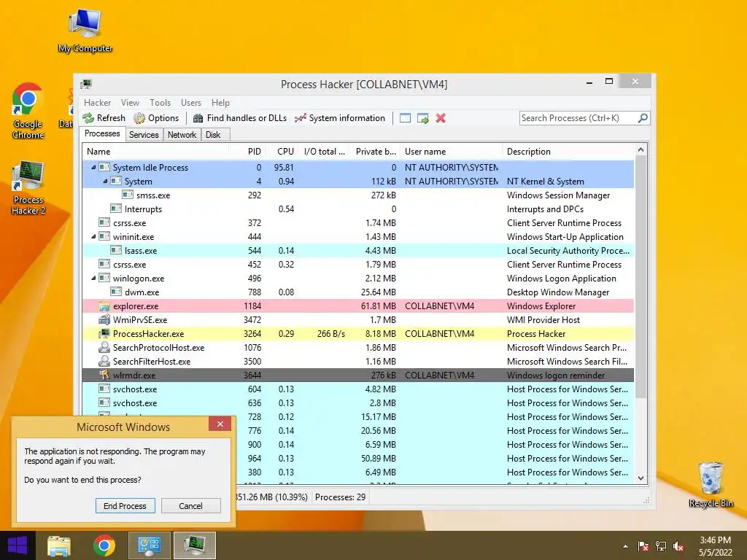747x560 pixels.
Task: Open the Tools menu
Action: click(160, 103)
